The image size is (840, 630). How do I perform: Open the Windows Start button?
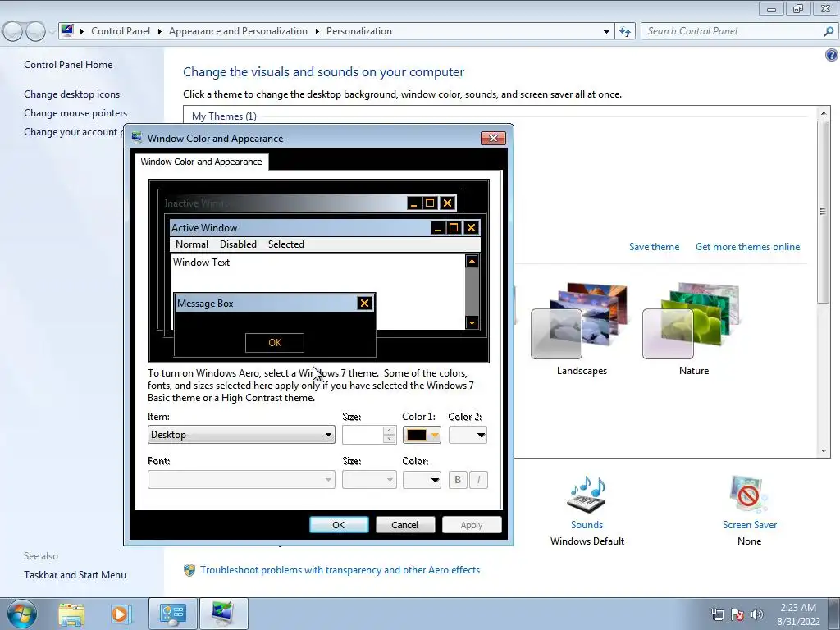coord(22,614)
